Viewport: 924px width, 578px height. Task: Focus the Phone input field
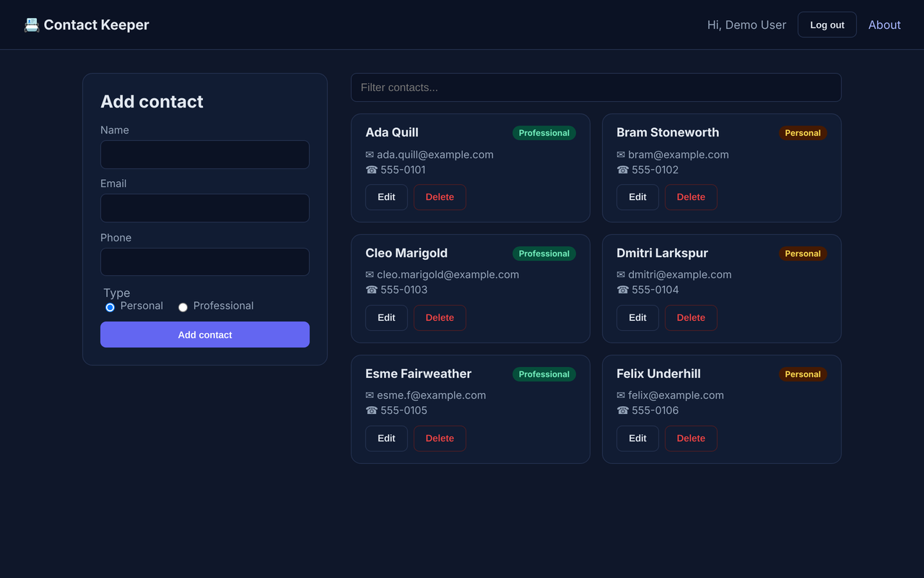point(205,262)
